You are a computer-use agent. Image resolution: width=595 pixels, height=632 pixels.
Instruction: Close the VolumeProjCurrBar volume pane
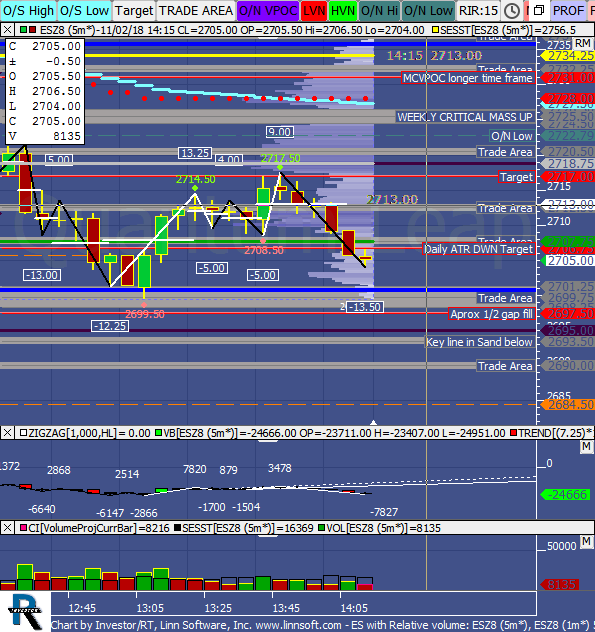point(7,528)
